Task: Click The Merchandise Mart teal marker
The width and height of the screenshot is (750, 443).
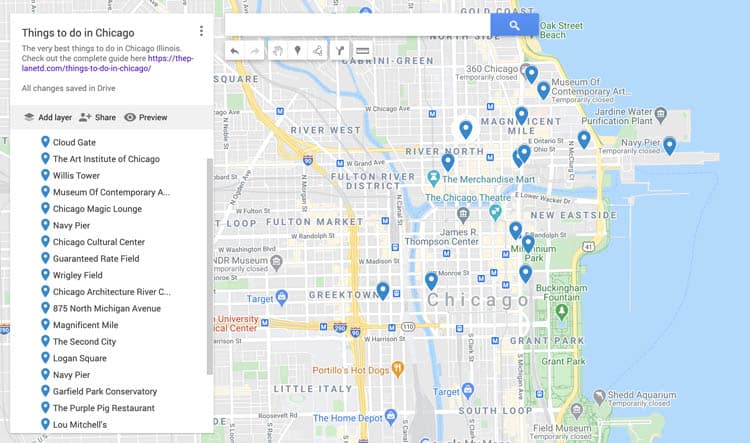Action: pos(433,178)
